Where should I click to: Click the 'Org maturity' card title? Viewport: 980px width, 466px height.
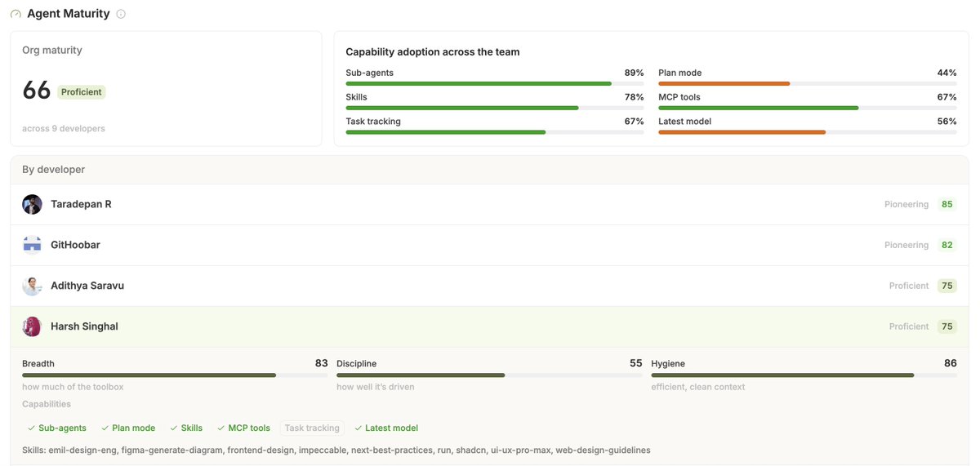(52, 51)
